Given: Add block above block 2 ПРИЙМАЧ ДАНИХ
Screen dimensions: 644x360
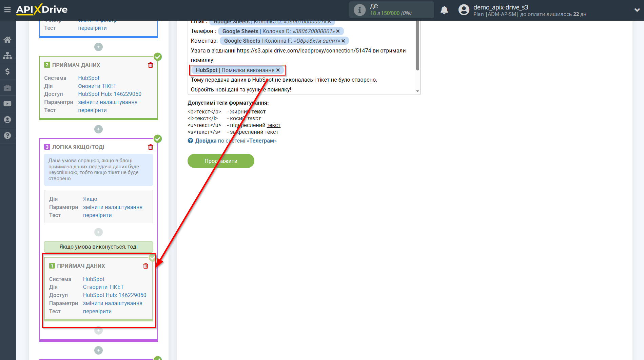Looking at the screenshot, I should (x=98, y=47).
